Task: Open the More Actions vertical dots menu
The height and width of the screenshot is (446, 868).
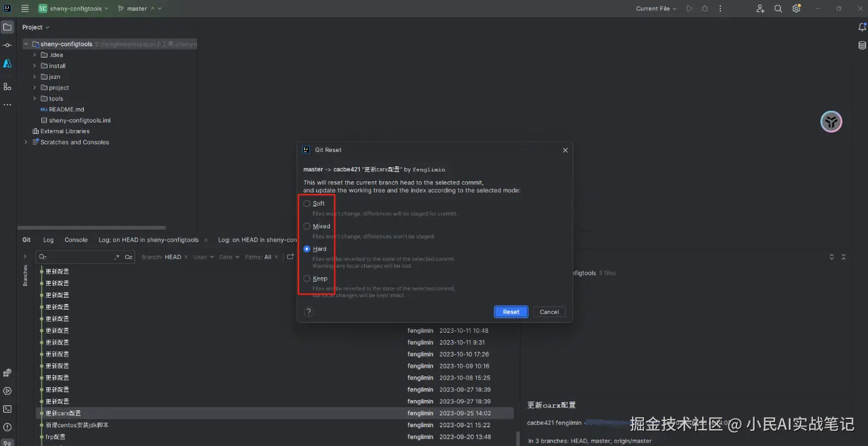Action: coord(720,9)
